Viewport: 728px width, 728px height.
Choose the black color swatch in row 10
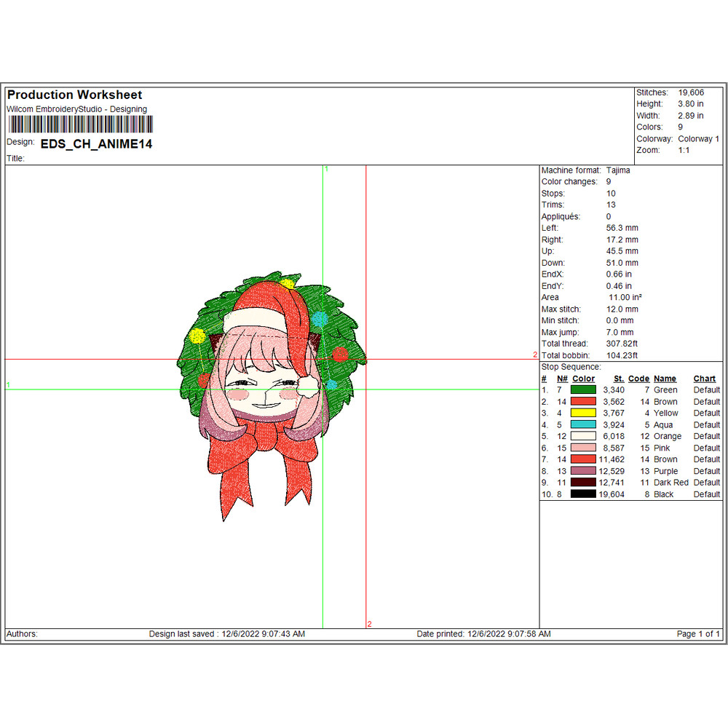click(583, 494)
